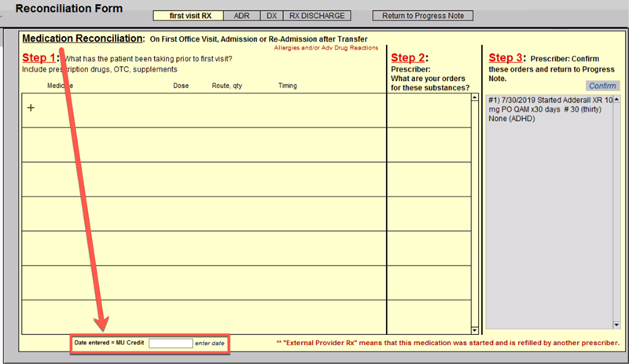The height and width of the screenshot is (364, 629).
Task: Open Allergies and/or Adv Drug Reactions link
Action: 321,48
